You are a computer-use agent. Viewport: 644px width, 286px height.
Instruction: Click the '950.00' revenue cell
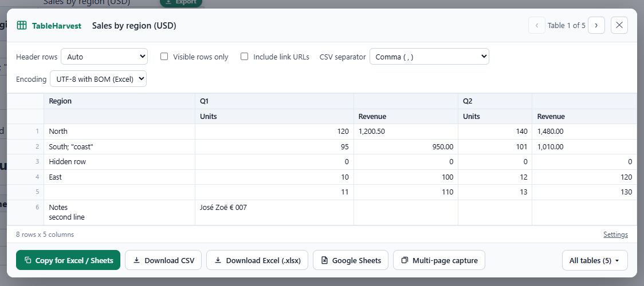(406, 146)
